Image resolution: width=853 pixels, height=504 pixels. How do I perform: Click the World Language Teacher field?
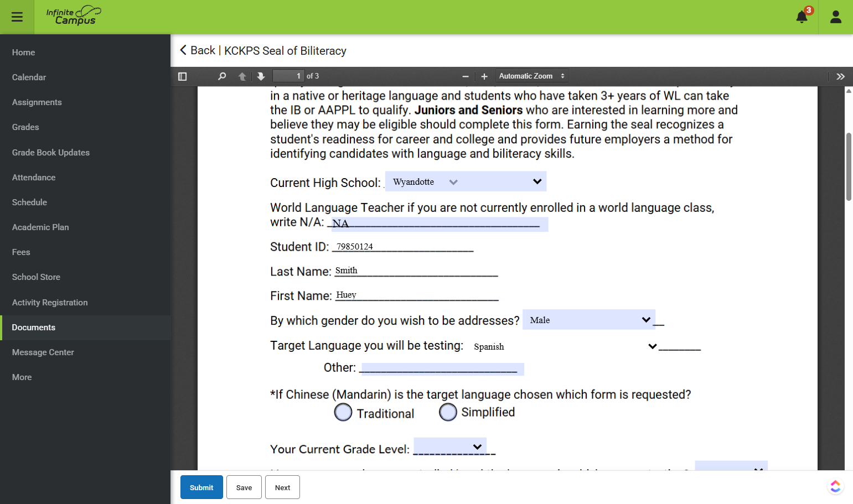440,224
